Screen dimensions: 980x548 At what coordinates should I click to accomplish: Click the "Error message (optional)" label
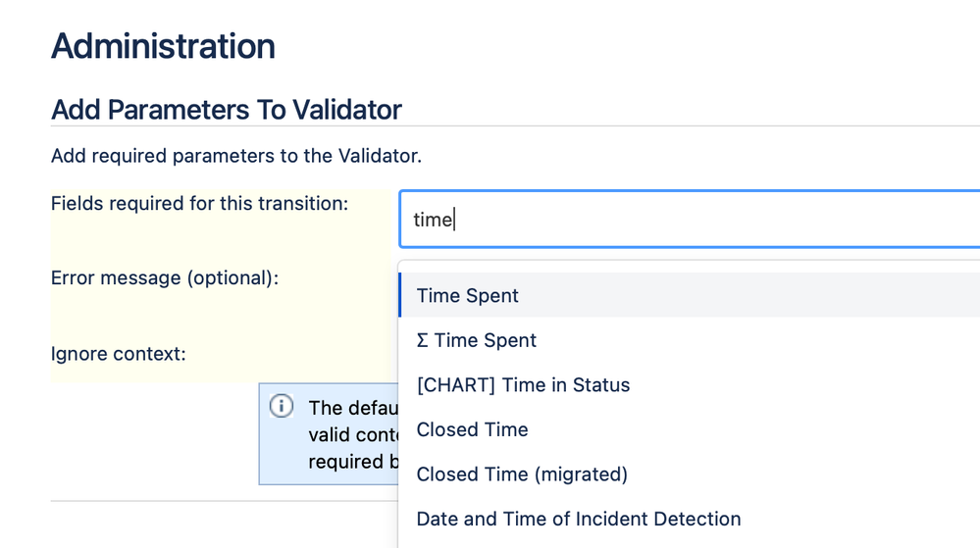click(165, 278)
